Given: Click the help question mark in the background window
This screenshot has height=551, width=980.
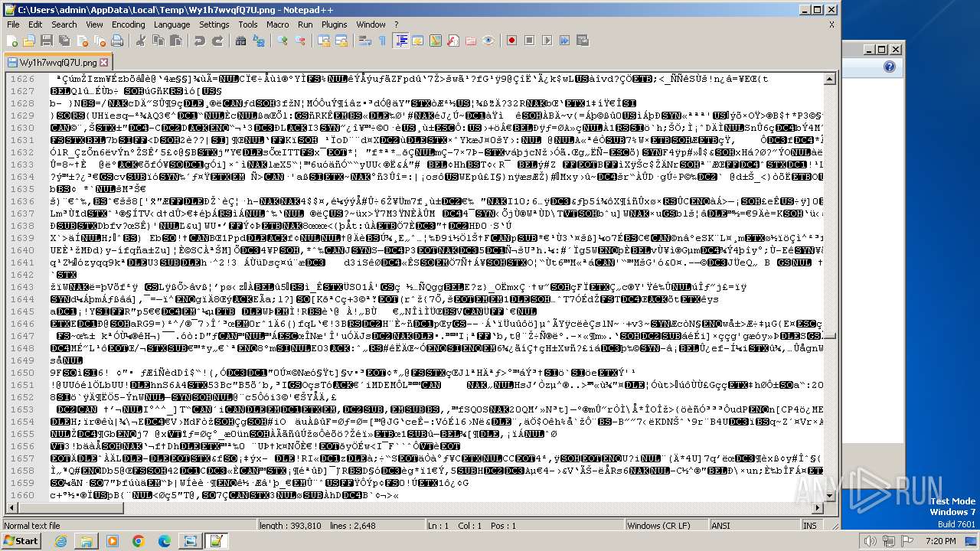Looking at the screenshot, I should pyautogui.click(x=889, y=67).
